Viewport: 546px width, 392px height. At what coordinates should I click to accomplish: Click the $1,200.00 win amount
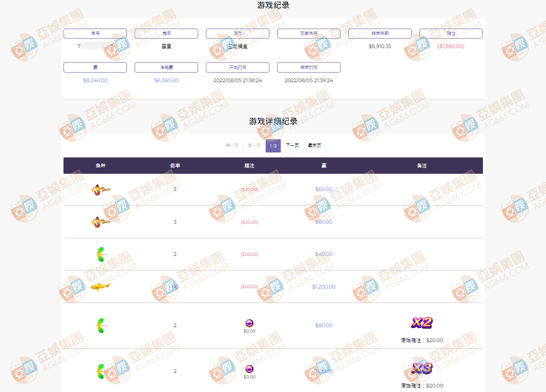pyautogui.click(x=324, y=287)
